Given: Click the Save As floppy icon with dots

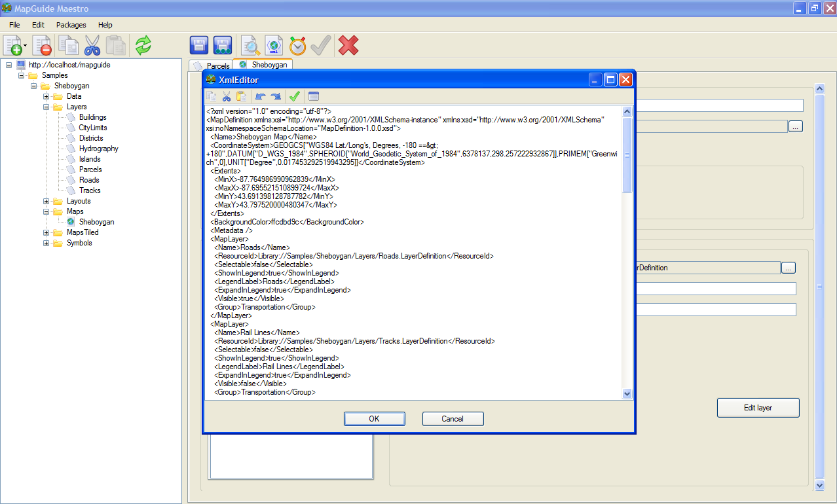Looking at the screenshot, I should pyautogui.click(x=223, y=45).
